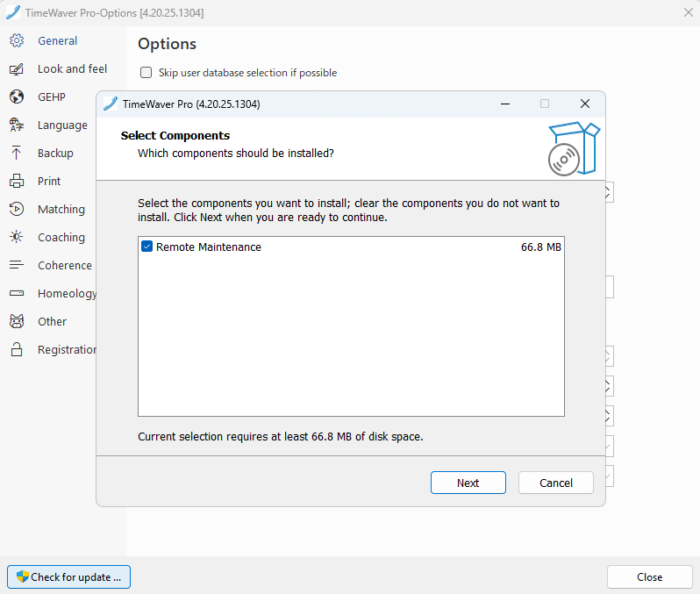Click Check for update button

pyautogui.click(x=68, y=576)
